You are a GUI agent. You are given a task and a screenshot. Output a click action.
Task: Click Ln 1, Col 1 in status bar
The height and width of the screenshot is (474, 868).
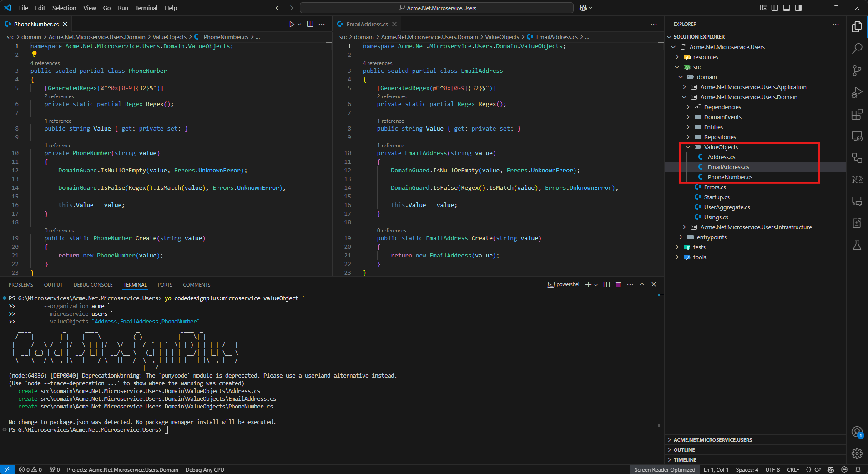pos(716,469)
